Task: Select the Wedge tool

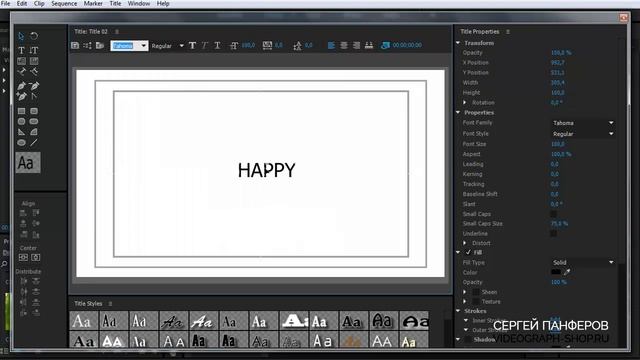Action: click(x=21, y=132)
